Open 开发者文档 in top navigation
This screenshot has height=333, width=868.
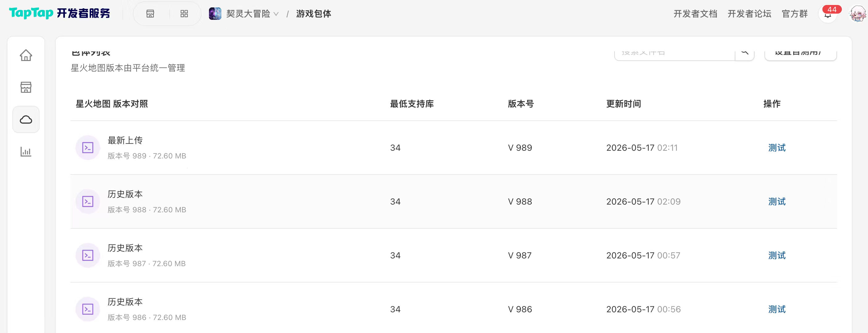695,14
